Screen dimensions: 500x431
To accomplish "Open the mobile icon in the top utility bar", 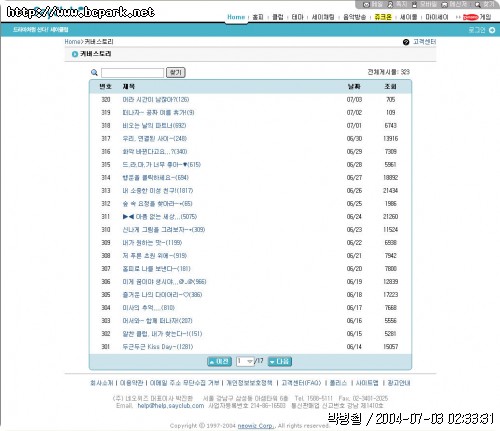I will coord(415,5).
